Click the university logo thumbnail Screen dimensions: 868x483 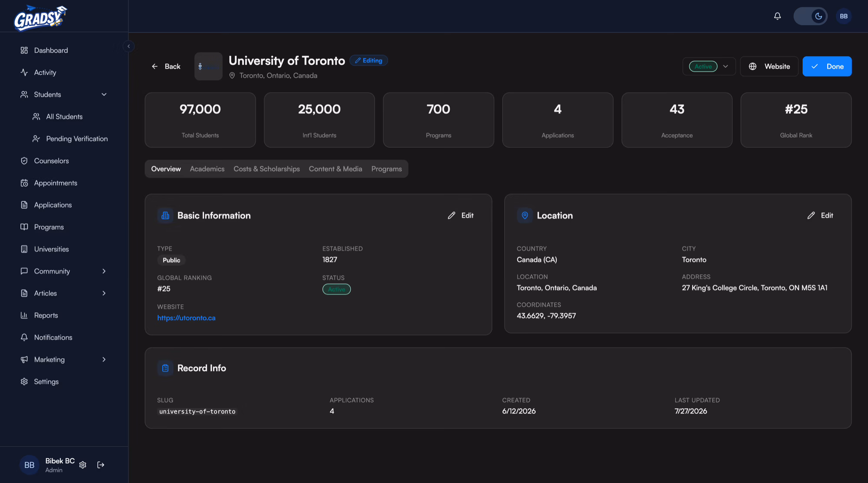coord(208,66)
